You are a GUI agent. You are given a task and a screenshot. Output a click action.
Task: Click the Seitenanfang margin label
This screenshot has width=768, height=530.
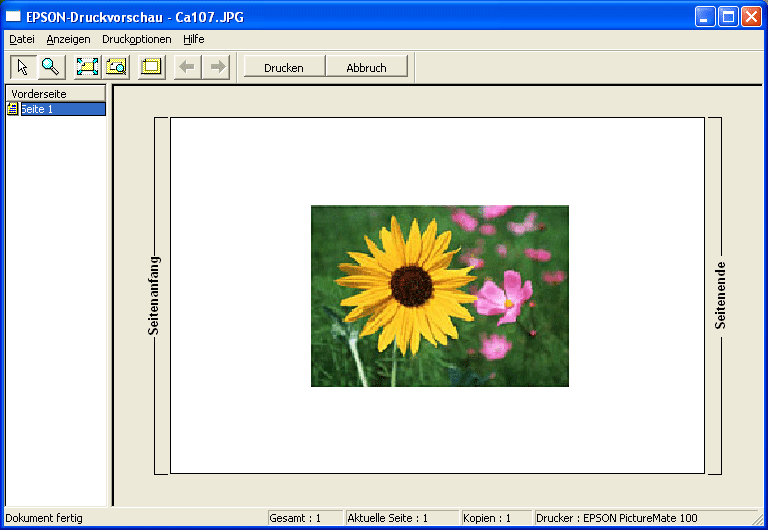[154, 295]
